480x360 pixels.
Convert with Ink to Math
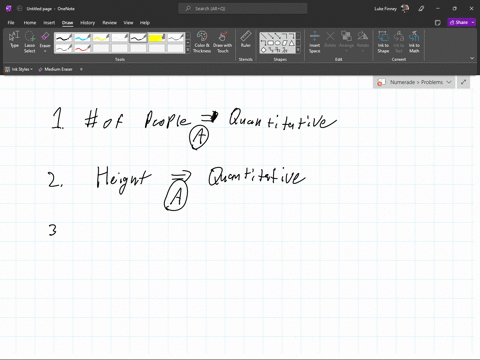414,42
